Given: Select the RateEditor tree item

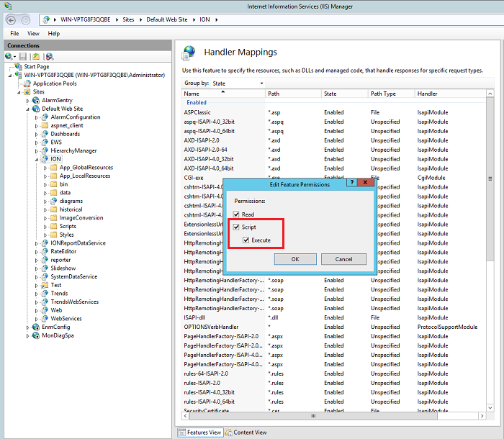Looking at the screenshot, I should point(63,251).
